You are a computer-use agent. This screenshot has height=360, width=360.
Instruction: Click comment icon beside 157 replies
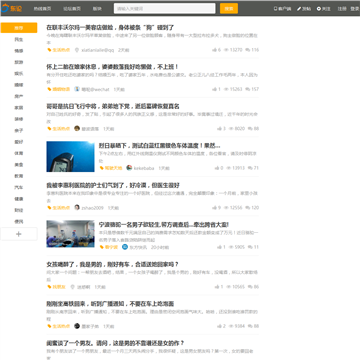point(247,89)
